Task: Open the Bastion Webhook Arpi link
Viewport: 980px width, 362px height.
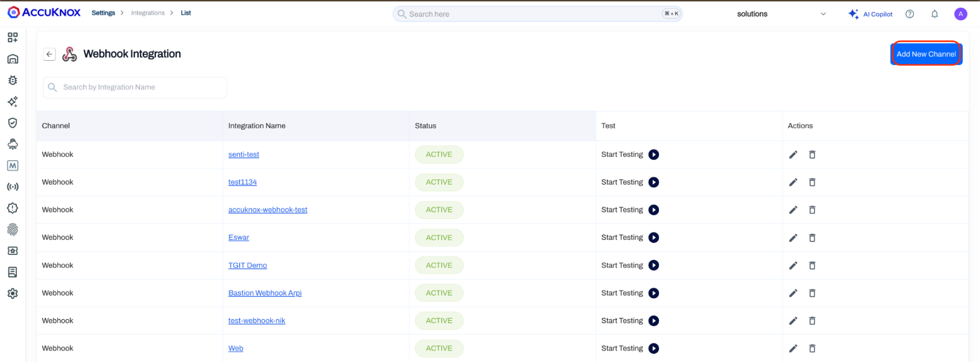Action: coord(265,293)
